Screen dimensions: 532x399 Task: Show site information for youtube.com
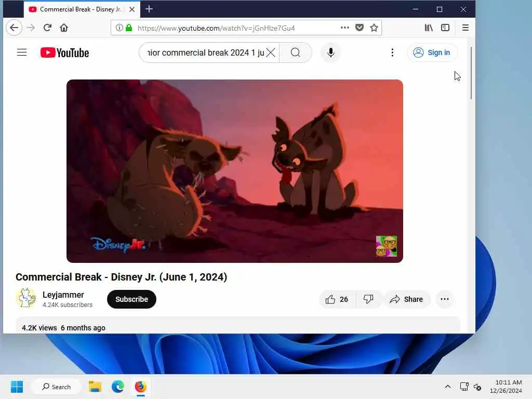pyautogui.click(x=119, y=28)
